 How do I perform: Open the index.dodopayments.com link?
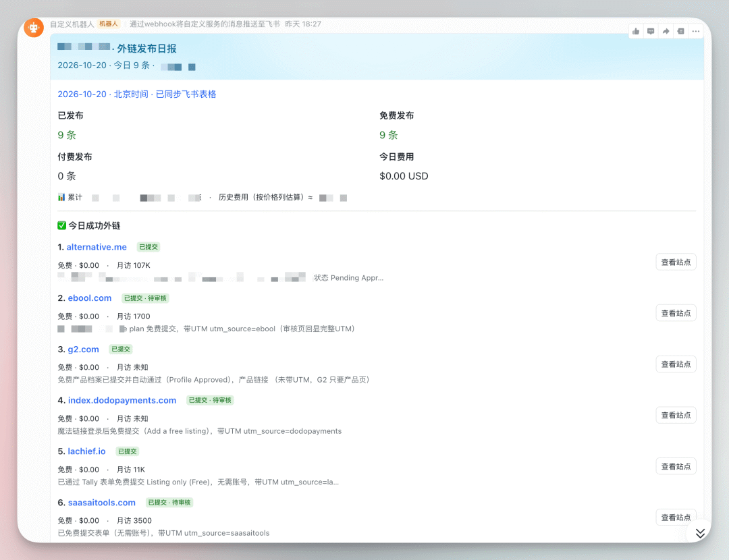[122, 400]
